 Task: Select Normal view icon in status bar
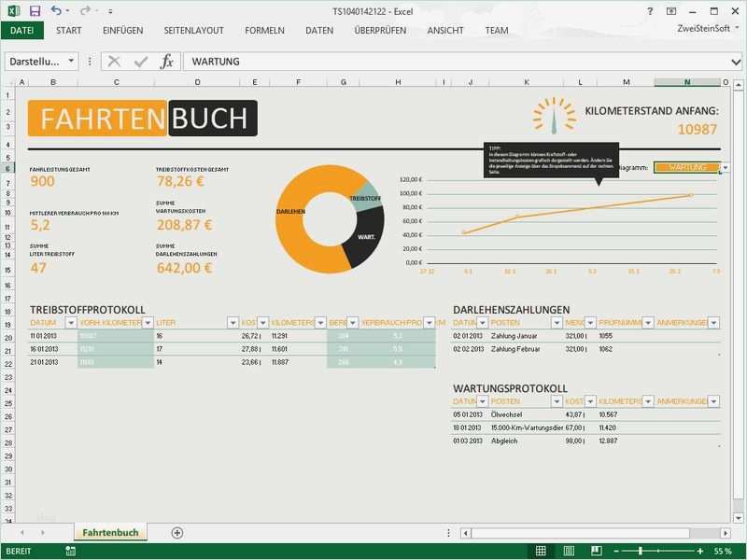(x=540, y=550)
